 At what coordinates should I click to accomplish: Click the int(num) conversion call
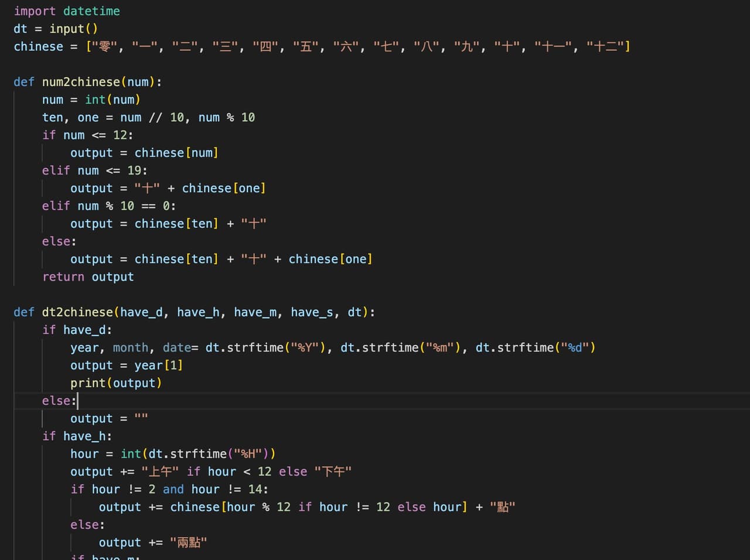pos(112,100)
